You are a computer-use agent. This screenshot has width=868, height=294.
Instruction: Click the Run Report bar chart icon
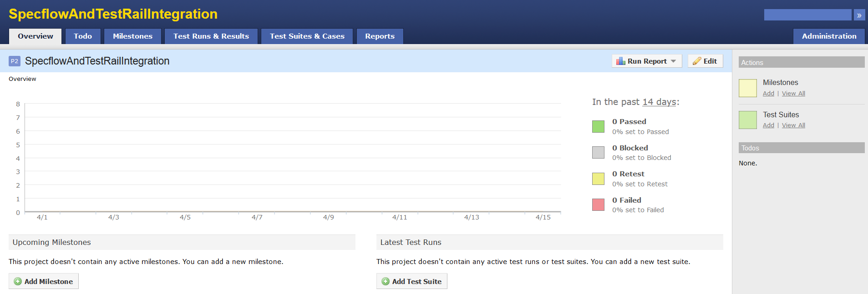point(620,61)
